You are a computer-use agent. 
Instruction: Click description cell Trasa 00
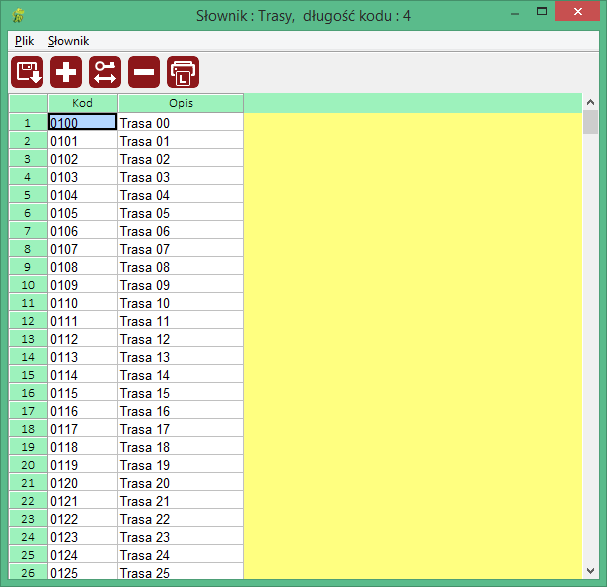(181, 123)
